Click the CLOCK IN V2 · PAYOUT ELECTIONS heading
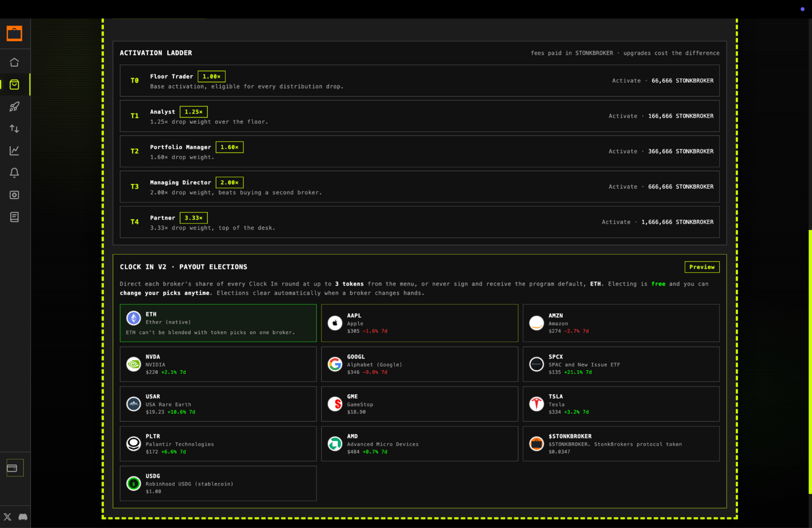 click(184, 267)
